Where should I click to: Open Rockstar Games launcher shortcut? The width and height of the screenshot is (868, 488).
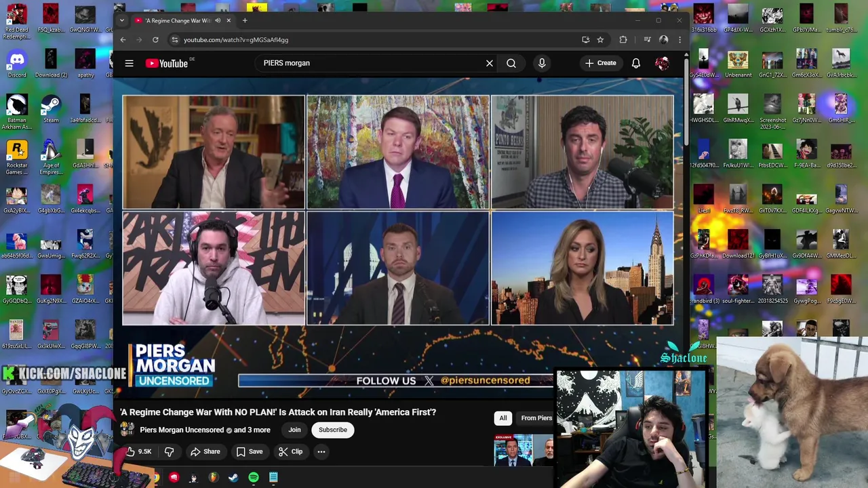coord(17,157)
